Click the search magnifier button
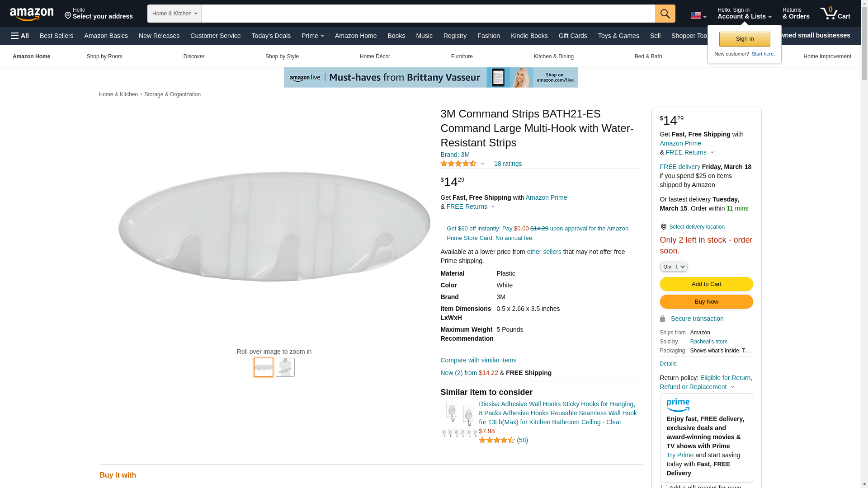The width and height of the screenshot is (868, 488). [x=665, y=14]
